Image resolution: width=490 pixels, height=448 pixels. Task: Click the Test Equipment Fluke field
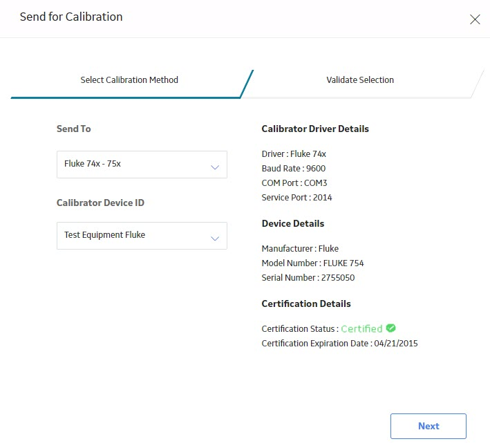click(142, 236)
